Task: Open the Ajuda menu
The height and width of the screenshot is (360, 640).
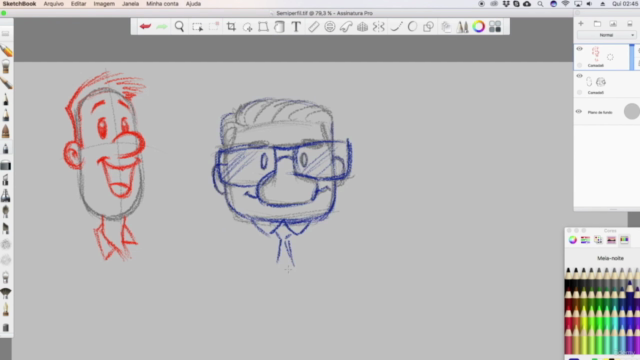Action: click(193, 4)
